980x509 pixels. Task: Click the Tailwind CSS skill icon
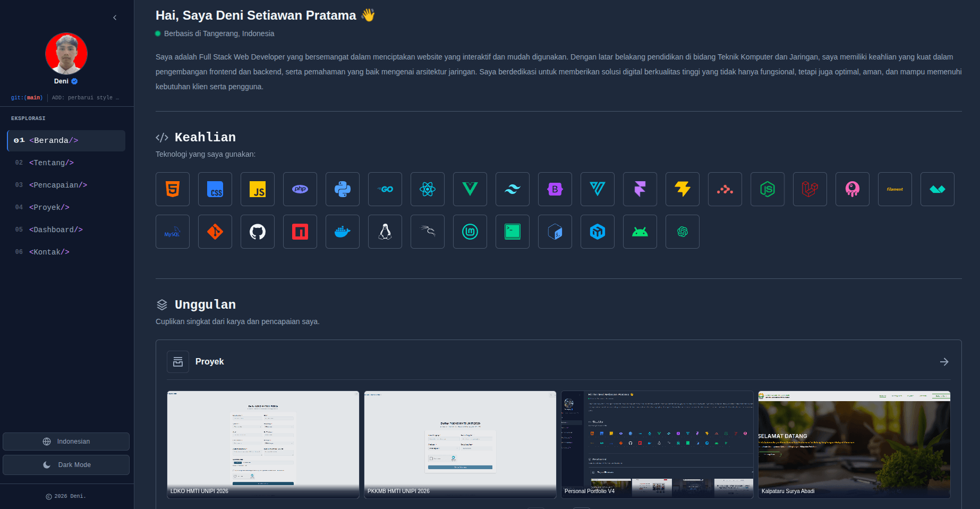click(513, 189)
